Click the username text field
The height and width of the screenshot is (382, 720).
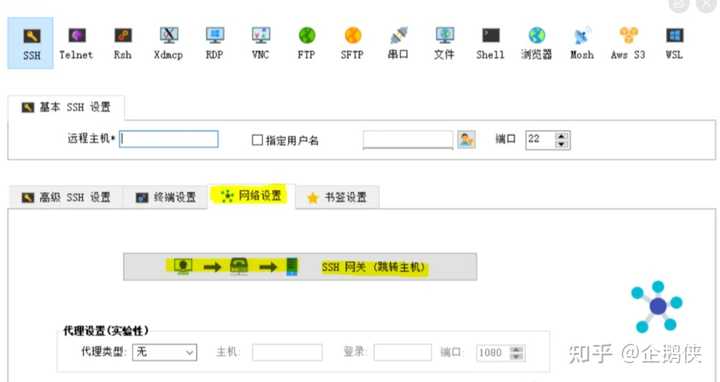pos(408,140)
